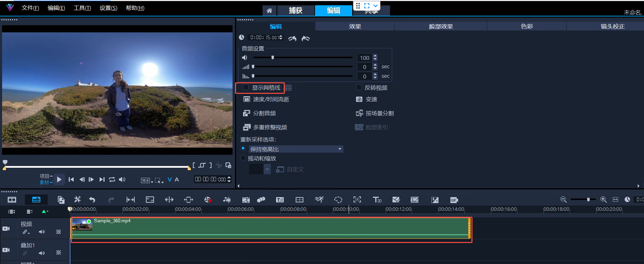Open the subtitle editor icon

(280, 200)
